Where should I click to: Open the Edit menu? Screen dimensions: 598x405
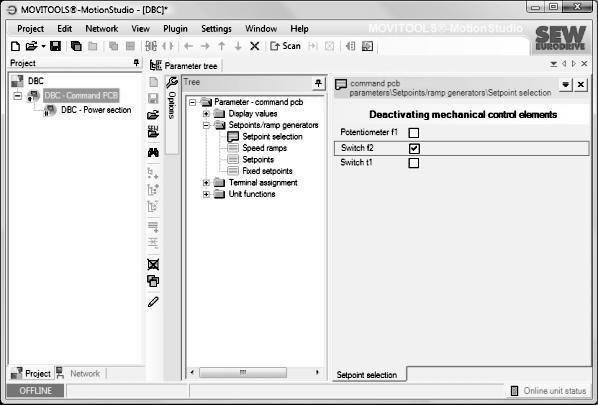tap(64, 29)
